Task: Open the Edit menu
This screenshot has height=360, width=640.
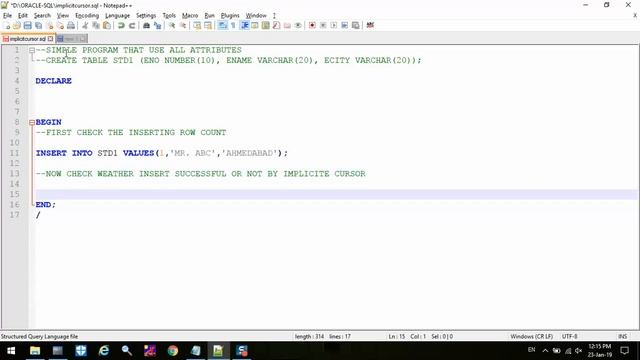Action: coord(23,16)
